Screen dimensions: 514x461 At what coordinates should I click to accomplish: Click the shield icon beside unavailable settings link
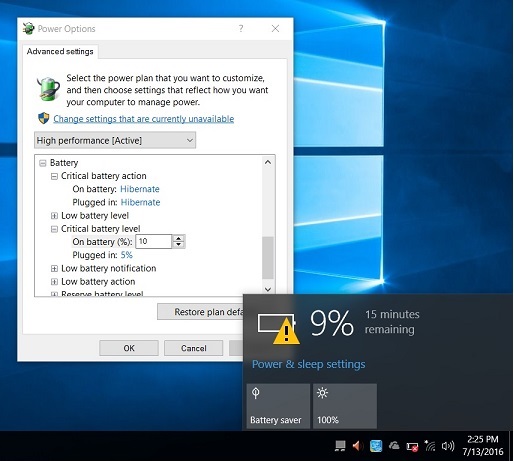(44, 118)
